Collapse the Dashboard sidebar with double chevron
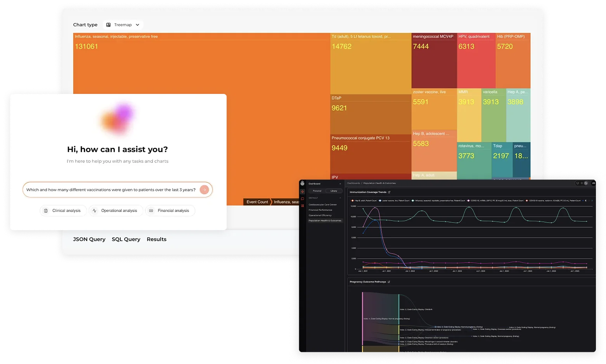Viewport: 606px width, 364px height. [340, 184]
